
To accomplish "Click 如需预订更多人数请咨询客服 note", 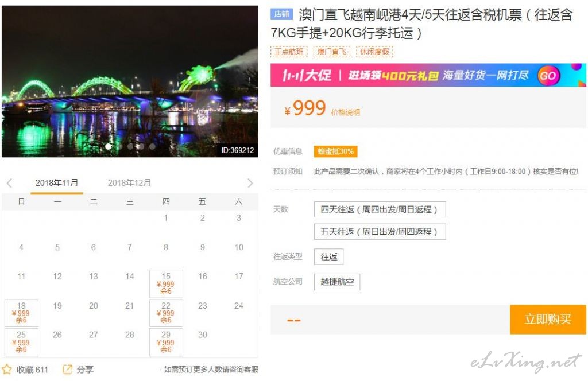I will [211, 370].
